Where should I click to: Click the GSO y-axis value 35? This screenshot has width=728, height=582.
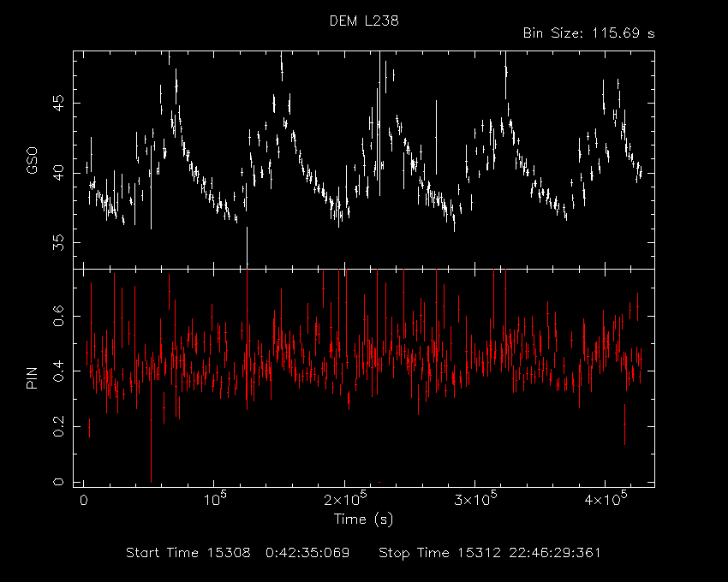pos(58,243)
